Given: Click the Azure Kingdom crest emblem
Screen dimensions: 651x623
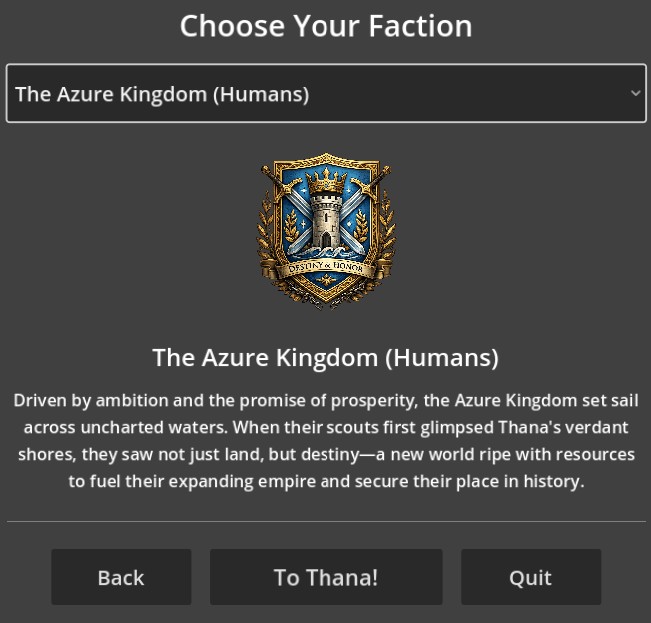Looking at the screenshot, I should [x=326, y=230].
